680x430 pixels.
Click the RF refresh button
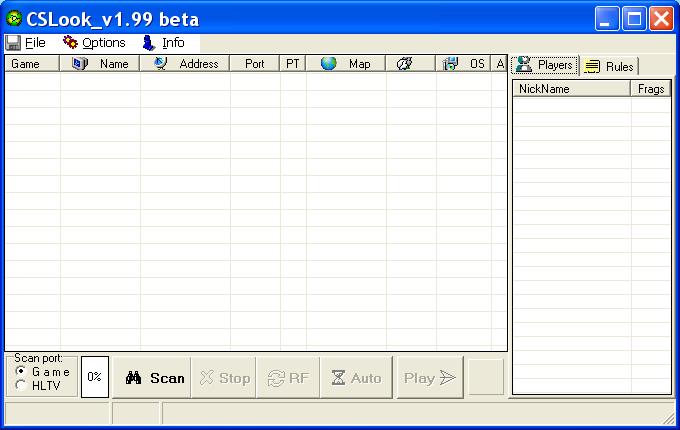[288, 378]
